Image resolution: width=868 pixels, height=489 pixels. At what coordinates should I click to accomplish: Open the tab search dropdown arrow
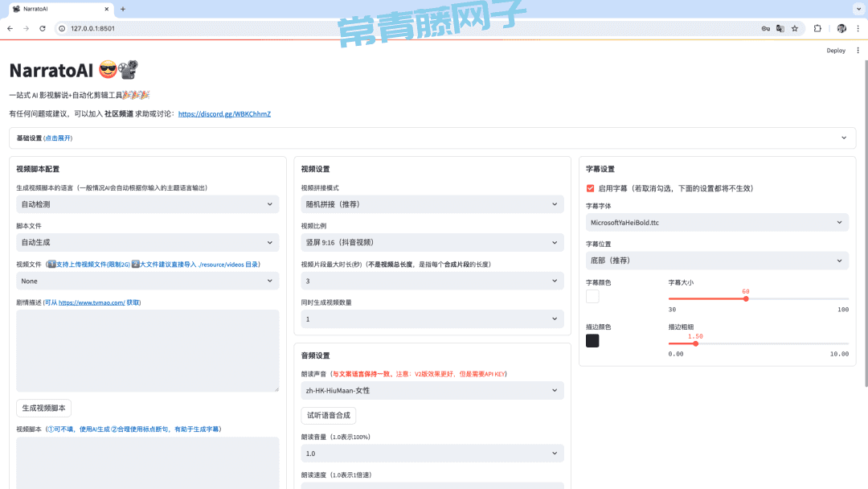pyautogui.click(x=858, y=9)
